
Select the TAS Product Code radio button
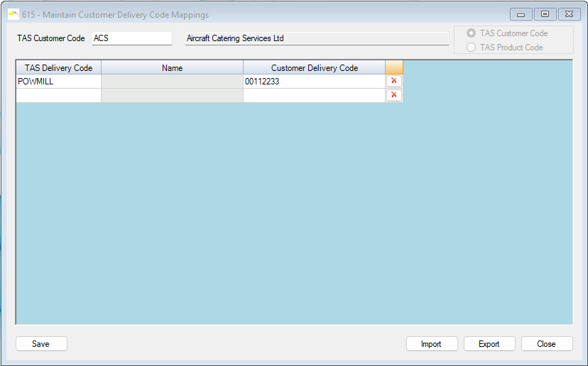[x=471, y=48]
